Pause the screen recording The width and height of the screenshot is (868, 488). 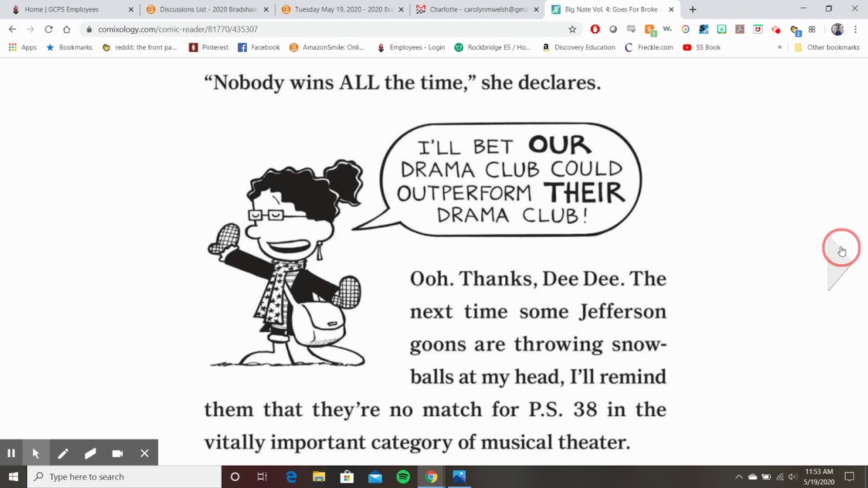point(11,453)
